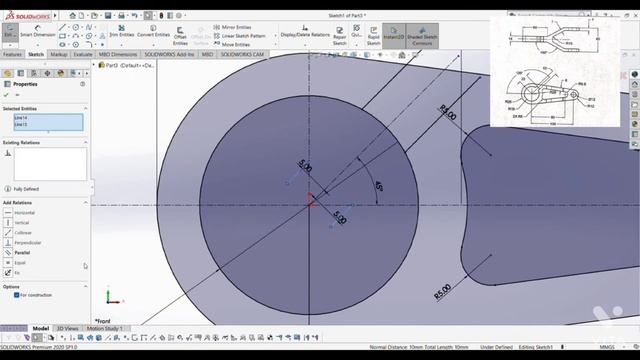Image resolution: width=640 pixels, height=360 pixels.
Task: Collapse the Existing Relations section
Action: click(x=86, y=142)
